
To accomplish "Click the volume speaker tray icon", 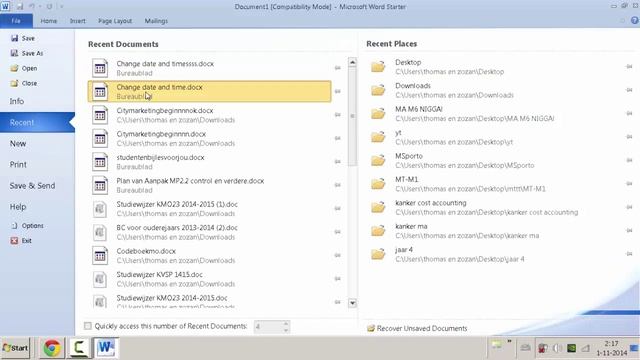I will [x=557, y=348].
